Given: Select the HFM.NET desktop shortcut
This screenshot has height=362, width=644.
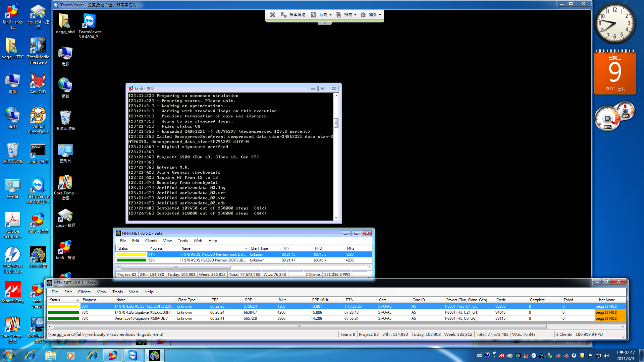Looking at the screenshot, I should 38,257.
